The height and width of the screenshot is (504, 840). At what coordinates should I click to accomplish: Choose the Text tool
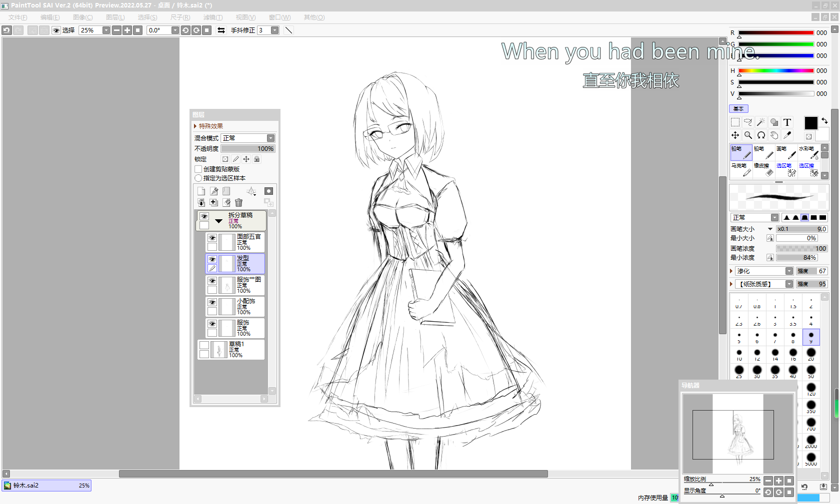click(x=787, y=122)
